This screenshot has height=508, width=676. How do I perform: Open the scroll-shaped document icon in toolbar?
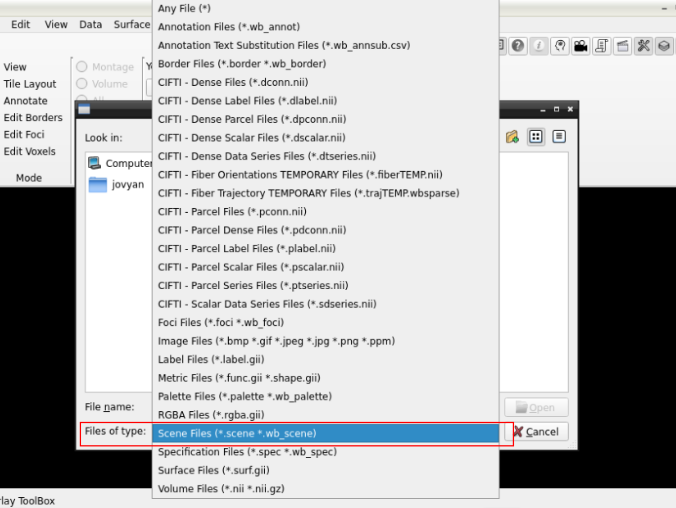click(x=602, y=46)
